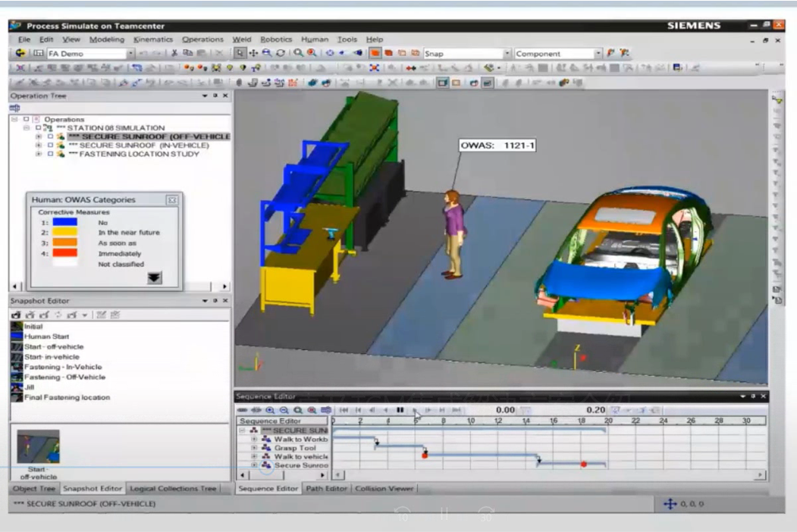Choose the Pan four-arrow tool
The image size is (797, 532).
coord(253,53)
